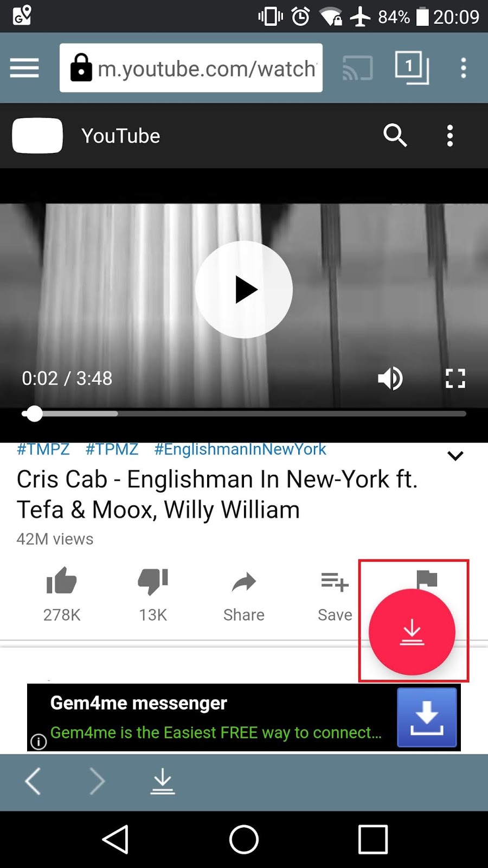This screenshot has height=868, width=488.
Task: Toggle fullscreen video mode
Action: 455,379
